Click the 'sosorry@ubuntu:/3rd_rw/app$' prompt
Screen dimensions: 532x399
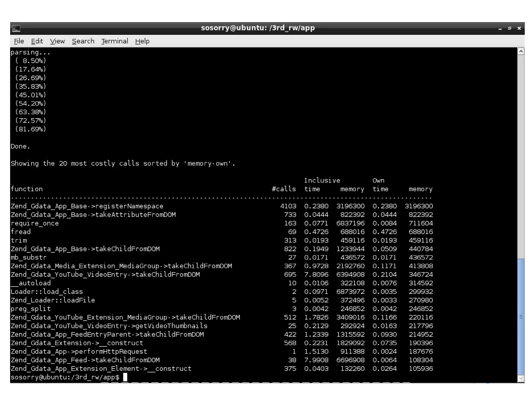pyautogui.click(x=65, y=377)
